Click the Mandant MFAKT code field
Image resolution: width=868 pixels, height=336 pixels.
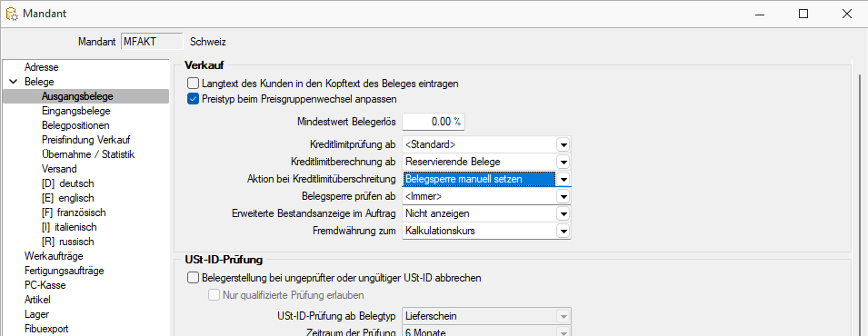pyautogui.click(x=152, y=42)
